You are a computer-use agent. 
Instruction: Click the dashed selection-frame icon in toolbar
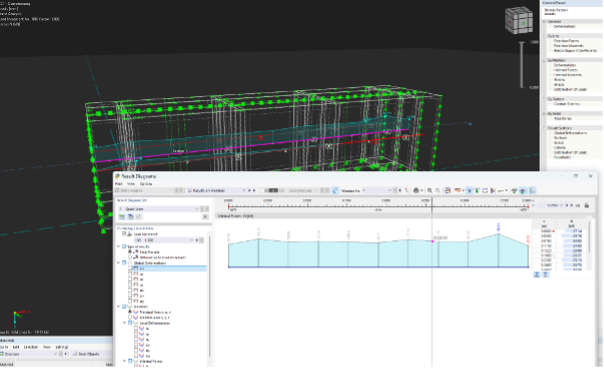click(485, 190)
